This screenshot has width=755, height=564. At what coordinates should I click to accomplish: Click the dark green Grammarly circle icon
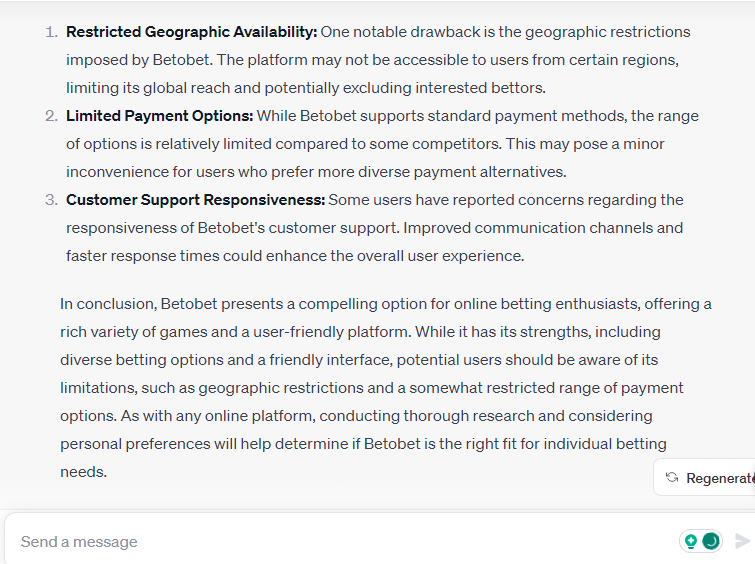(711, 541)
